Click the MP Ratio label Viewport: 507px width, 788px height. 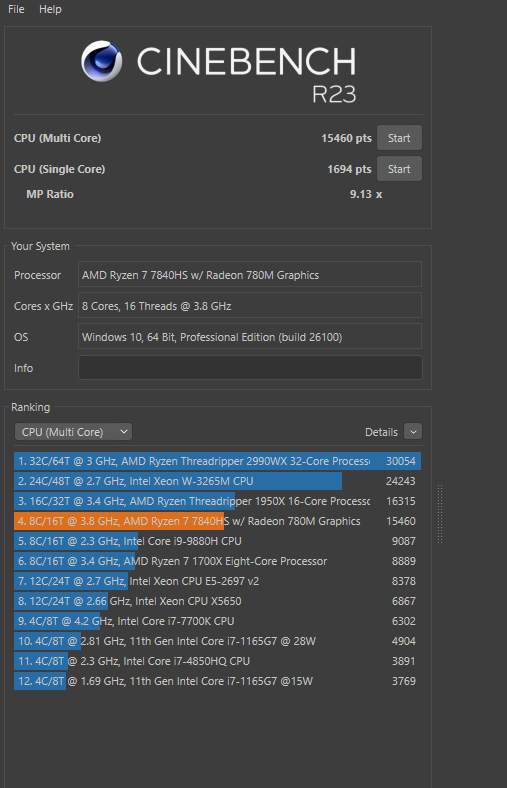(x=50, y=194)
